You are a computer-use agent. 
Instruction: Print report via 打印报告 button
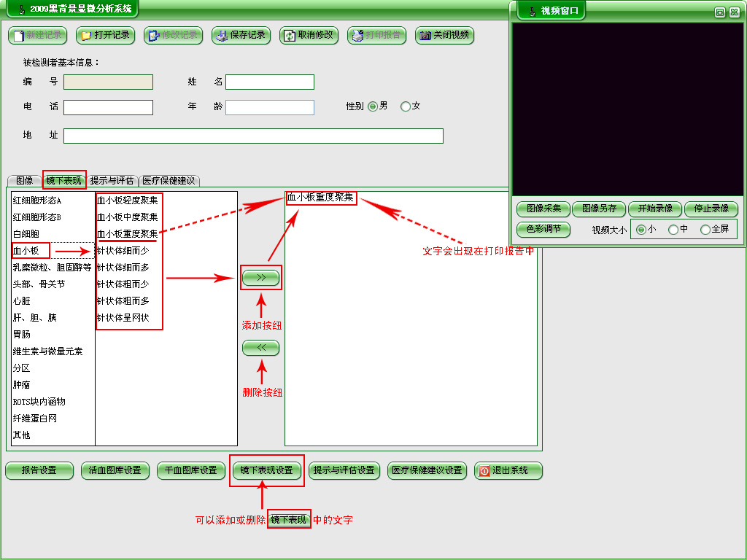(x=376, y=35)
